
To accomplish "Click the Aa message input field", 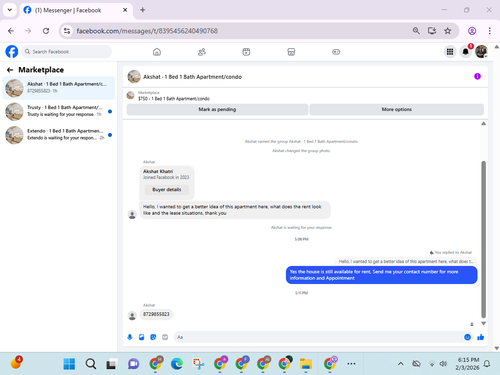I will [317, 337].
